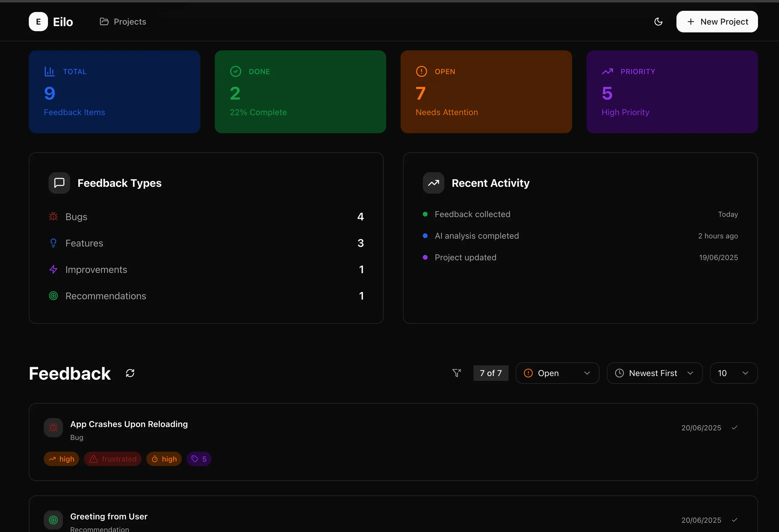This screenshot has height=532, width=779.
Task: Click the Done checkmark circle icon
Action: [236, 71]
